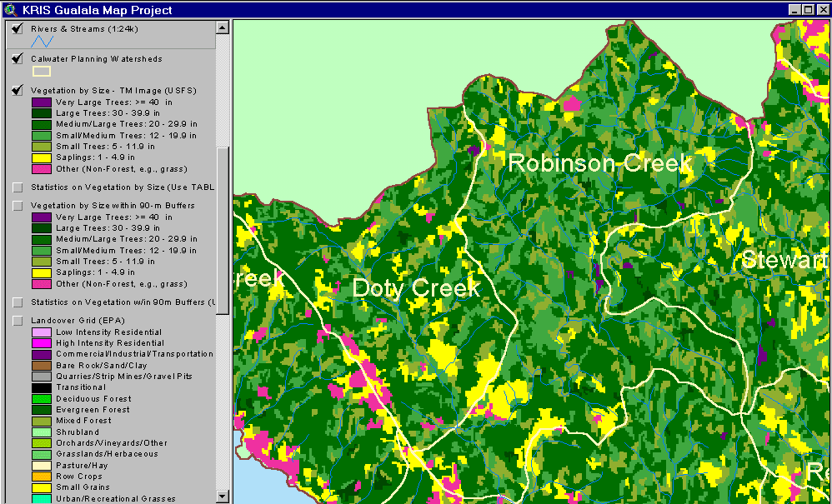Screen dimensions: 832x504
Task: Click the Deciduous Forest color swatch
Action: pyautogui.click(x=42, y=399)
